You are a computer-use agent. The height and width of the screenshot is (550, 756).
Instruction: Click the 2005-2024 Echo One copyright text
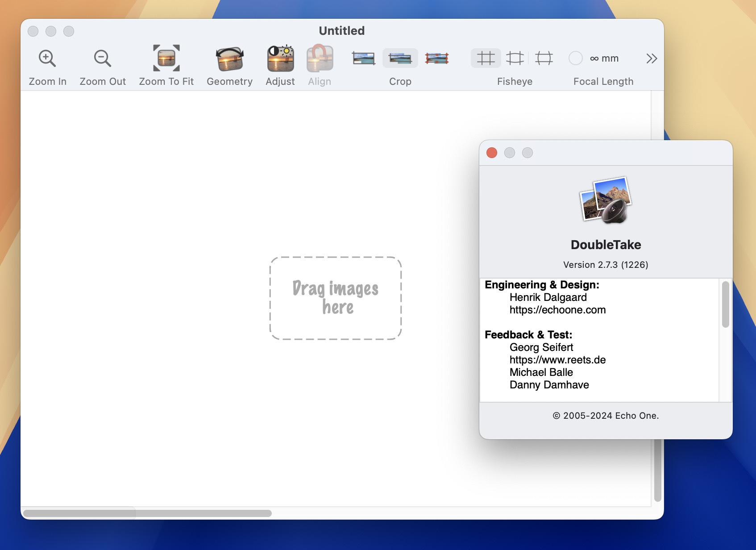606,416
